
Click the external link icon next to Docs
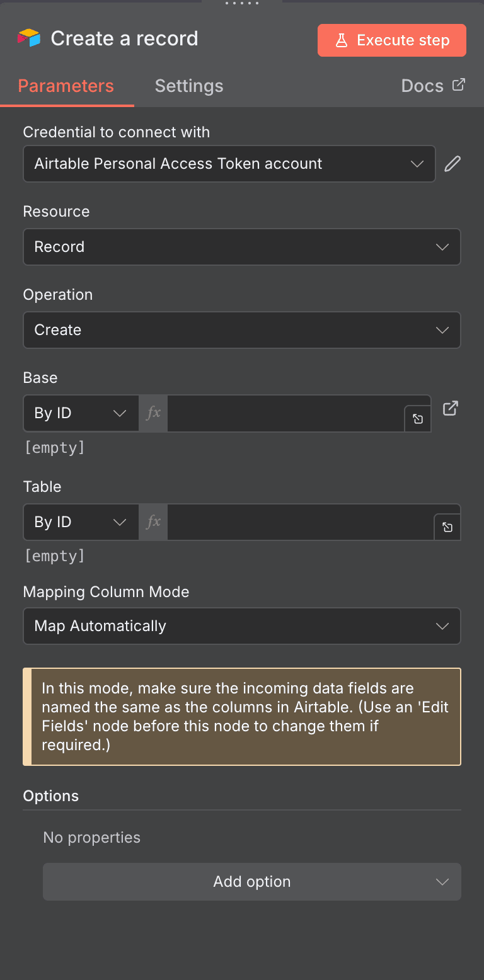tap(460, 84)
